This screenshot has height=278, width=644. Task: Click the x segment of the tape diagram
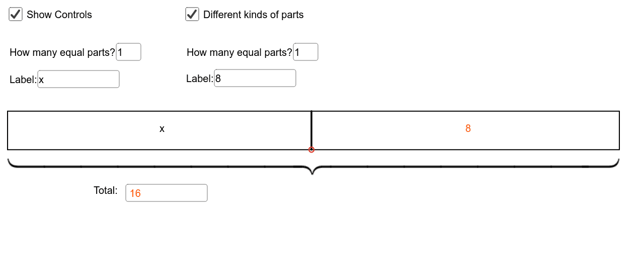[159, 130]
